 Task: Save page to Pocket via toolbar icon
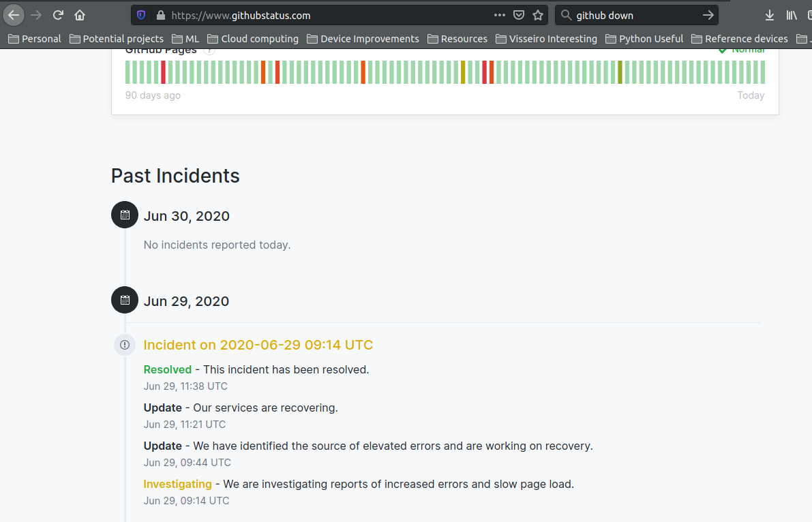pos(520,14)
